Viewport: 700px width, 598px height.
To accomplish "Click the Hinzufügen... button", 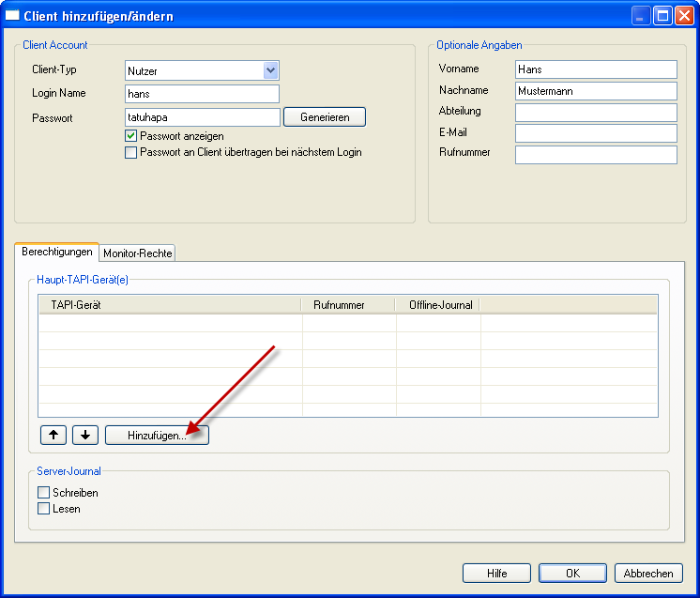I will pos(157,435).
